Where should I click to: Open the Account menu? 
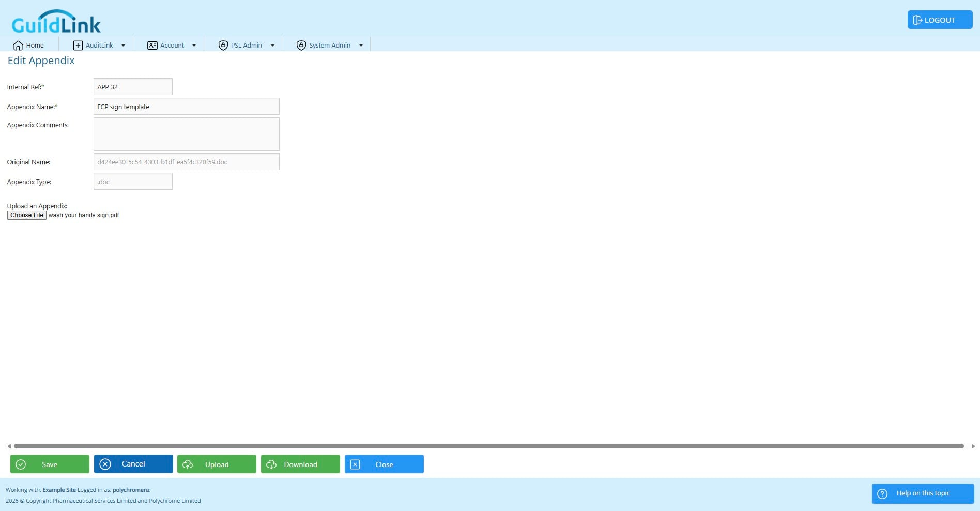pos(172,46)
